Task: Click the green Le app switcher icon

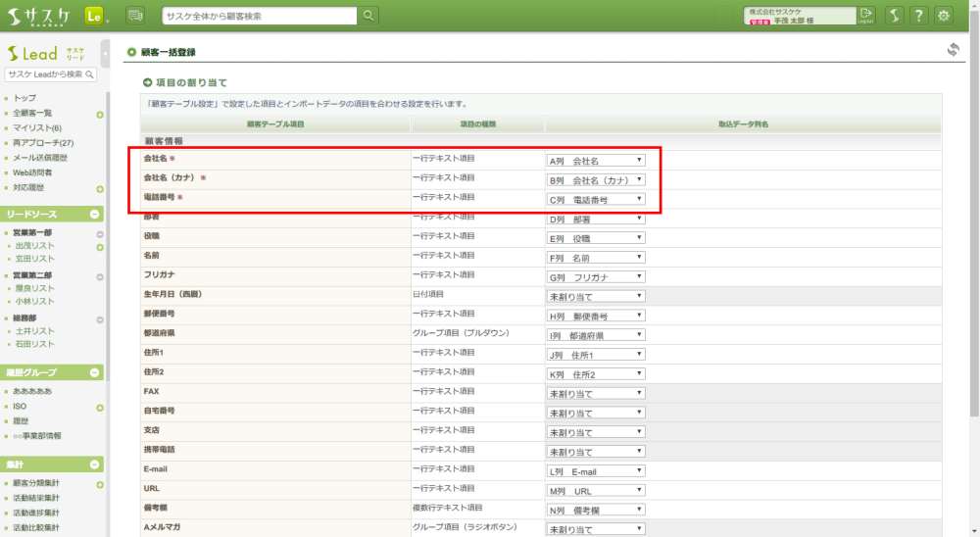Action: tap(95, 15)
